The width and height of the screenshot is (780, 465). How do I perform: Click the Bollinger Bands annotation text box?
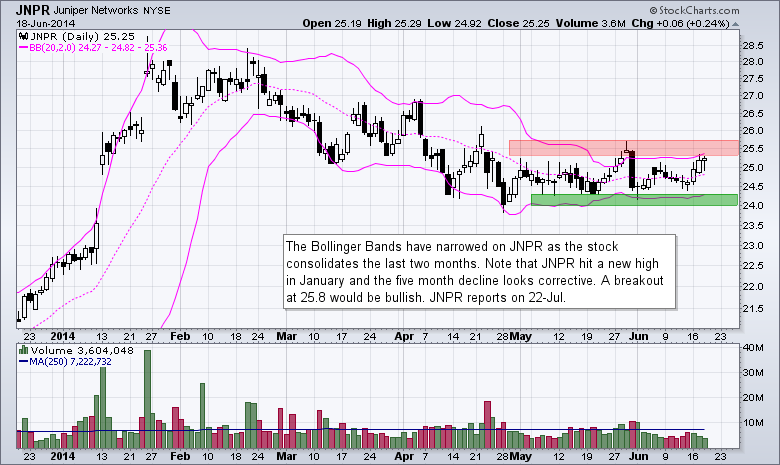coord(480,272)
